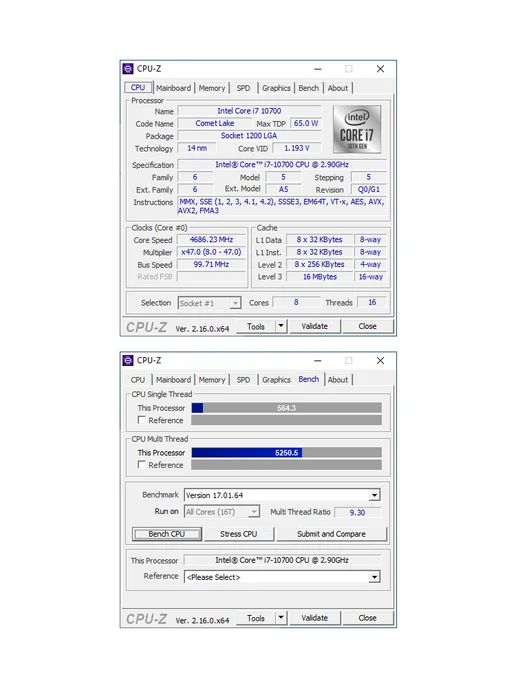Close the top CPU-Z window with X
516x688 pixels.
(380, 69)
